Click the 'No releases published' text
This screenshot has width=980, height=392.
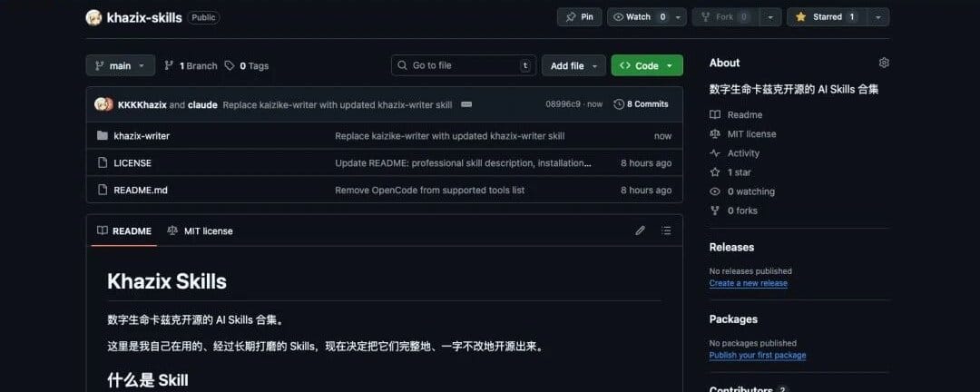point(750,271)
